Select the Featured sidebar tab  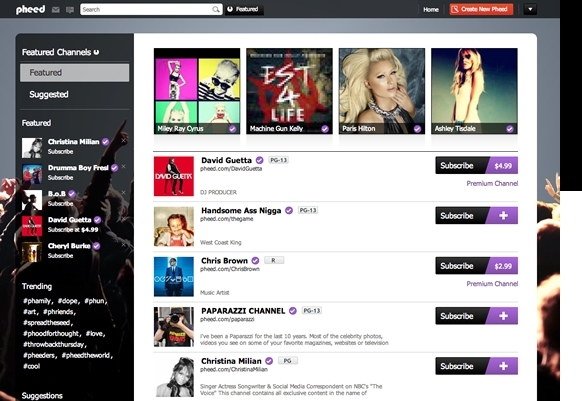pos(75,72)
